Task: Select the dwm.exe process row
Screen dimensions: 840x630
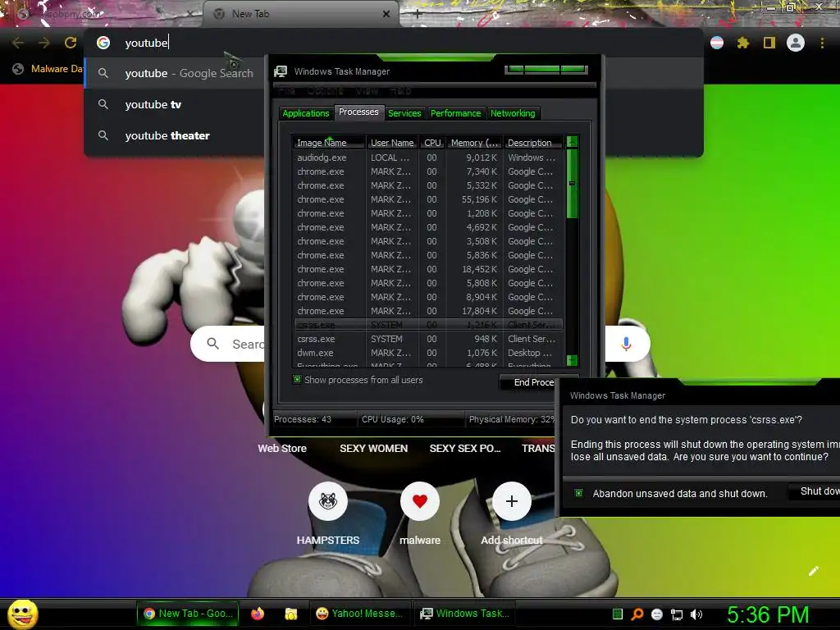Action: point(427,353)
